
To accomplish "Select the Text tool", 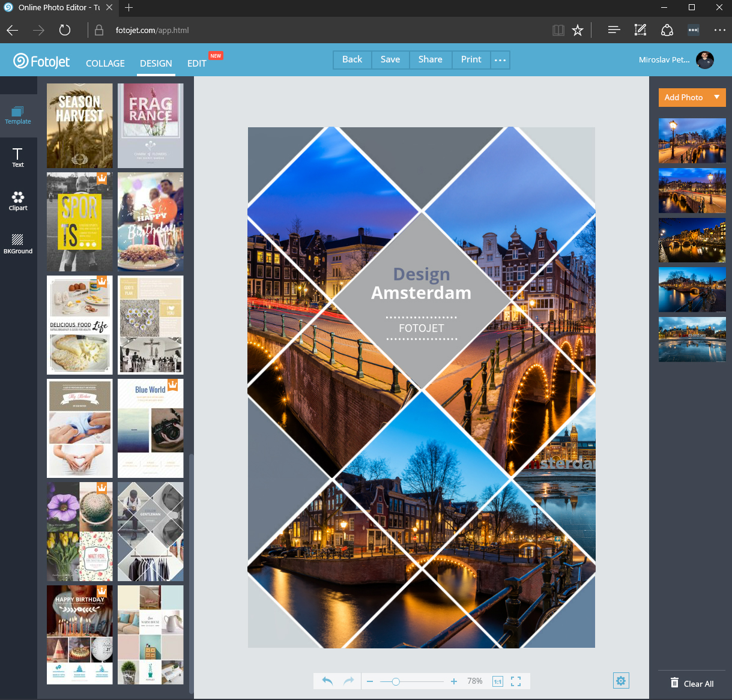I will (x=18, y=158).
